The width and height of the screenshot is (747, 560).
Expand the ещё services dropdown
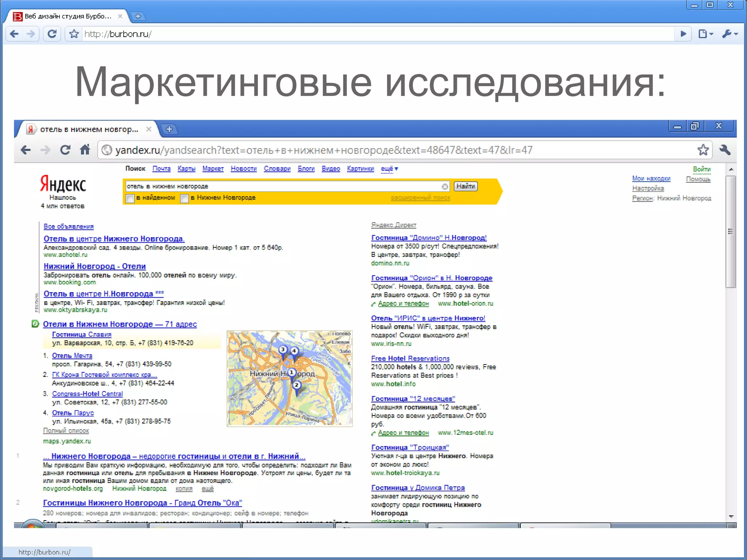tap(390, 169)
